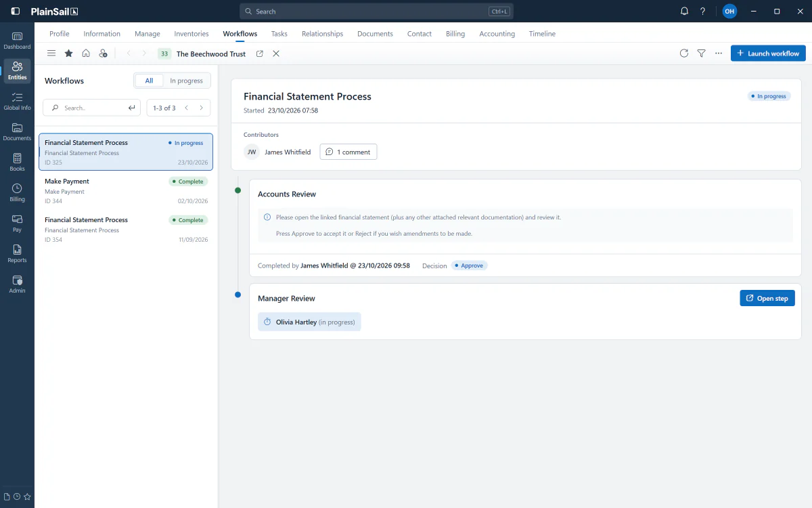Screen dimensions: 812x508
Task: Open Reports in the sidebar
Action: pos(17,254)
